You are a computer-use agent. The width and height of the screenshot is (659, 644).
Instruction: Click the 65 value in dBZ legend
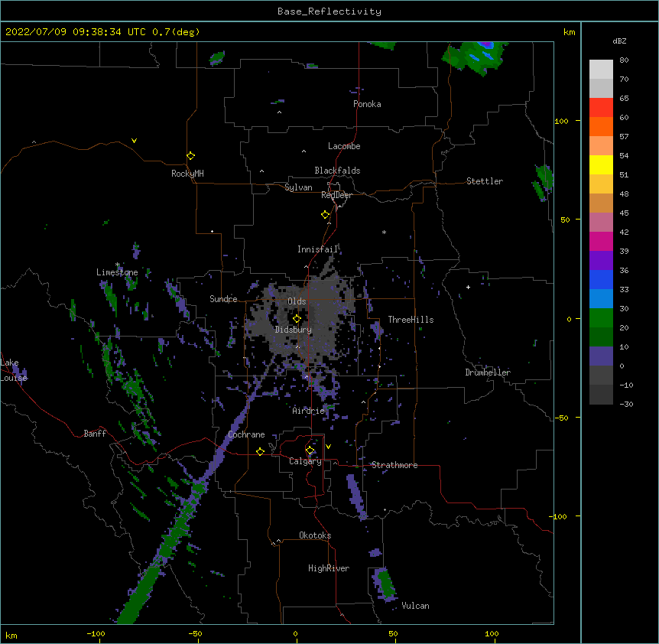pos(624,99)
